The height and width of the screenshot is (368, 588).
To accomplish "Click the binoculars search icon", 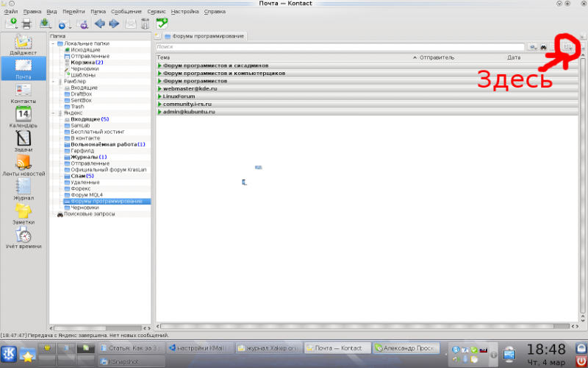I will (x=543, y=47).
